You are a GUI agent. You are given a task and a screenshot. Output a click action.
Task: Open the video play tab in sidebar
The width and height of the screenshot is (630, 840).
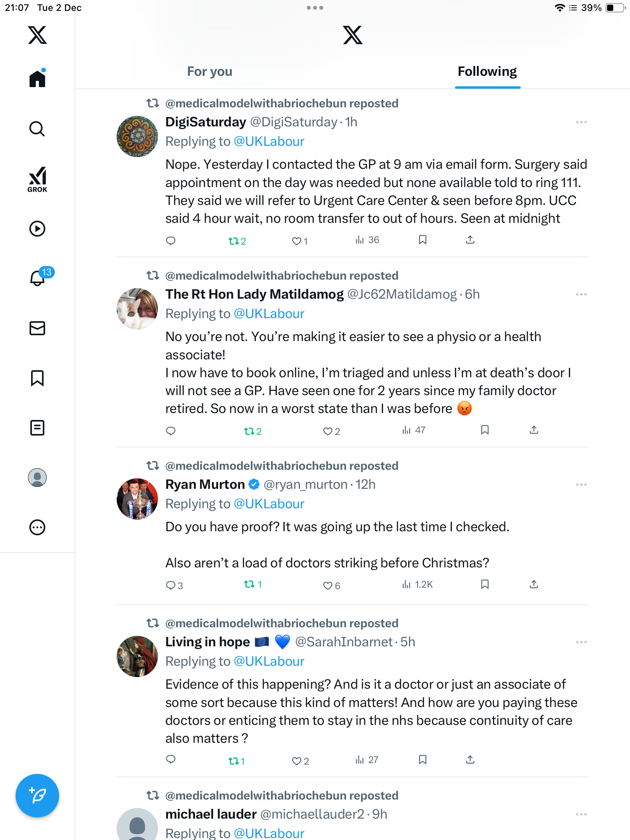point(37,229)
